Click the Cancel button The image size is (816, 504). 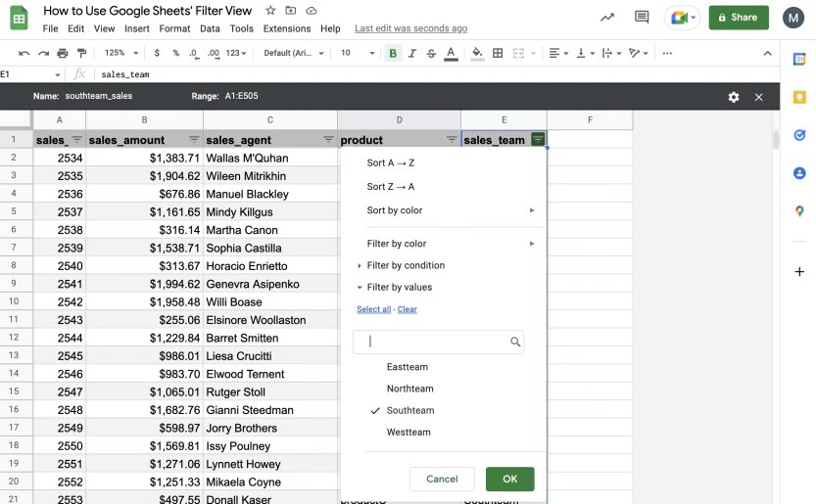pos(442,479)
